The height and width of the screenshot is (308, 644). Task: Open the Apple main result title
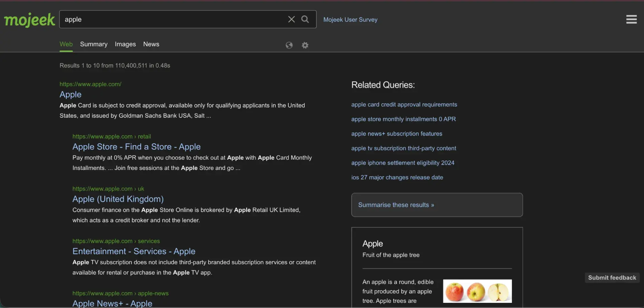tap(71, 94)
